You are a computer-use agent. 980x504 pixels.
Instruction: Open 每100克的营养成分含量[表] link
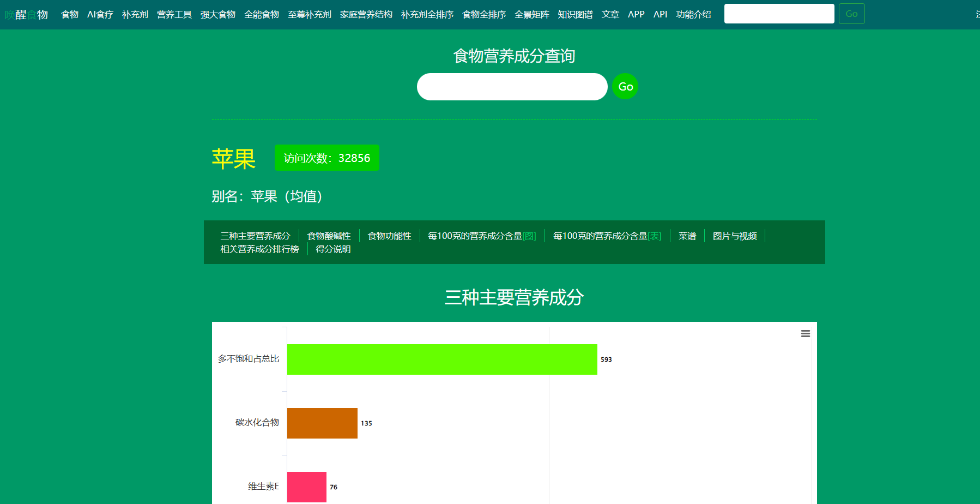tap(607, 236)
